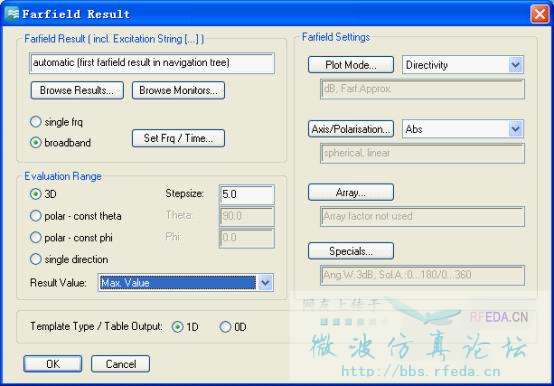Click the Farfield Result title bar icon
Image resolution: width=554 pixels, height=386 pixels.
[12, 14]
